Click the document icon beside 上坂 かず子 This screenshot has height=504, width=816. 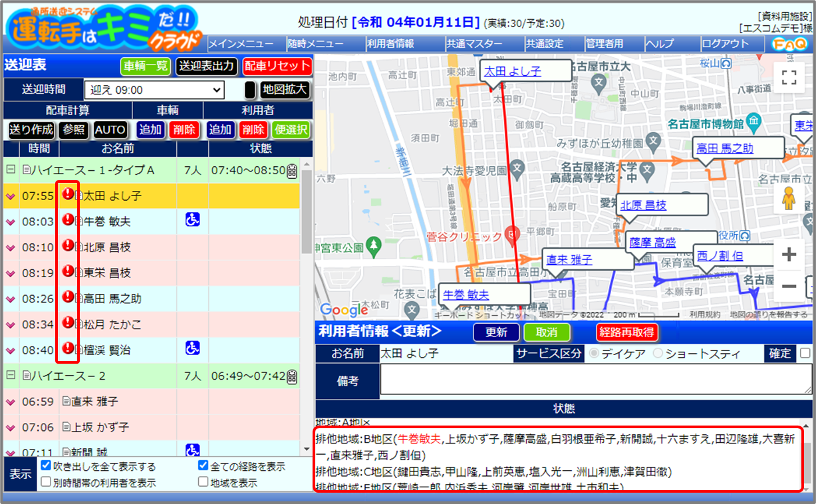(66, 427)
